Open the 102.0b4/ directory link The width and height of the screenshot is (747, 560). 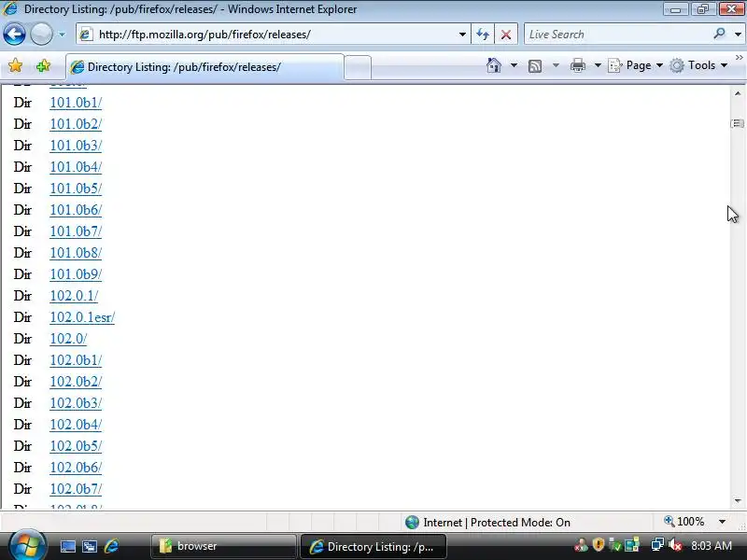(x=76, y=425)
